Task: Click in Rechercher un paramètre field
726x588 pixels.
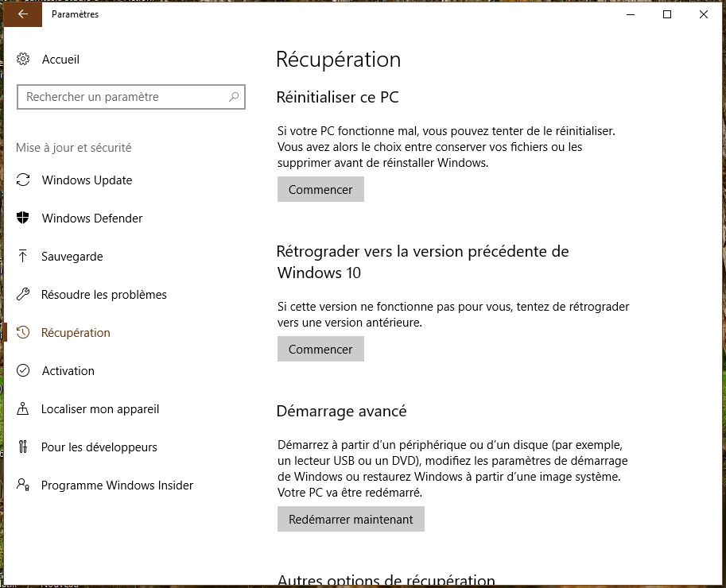Action: [131, 97]
